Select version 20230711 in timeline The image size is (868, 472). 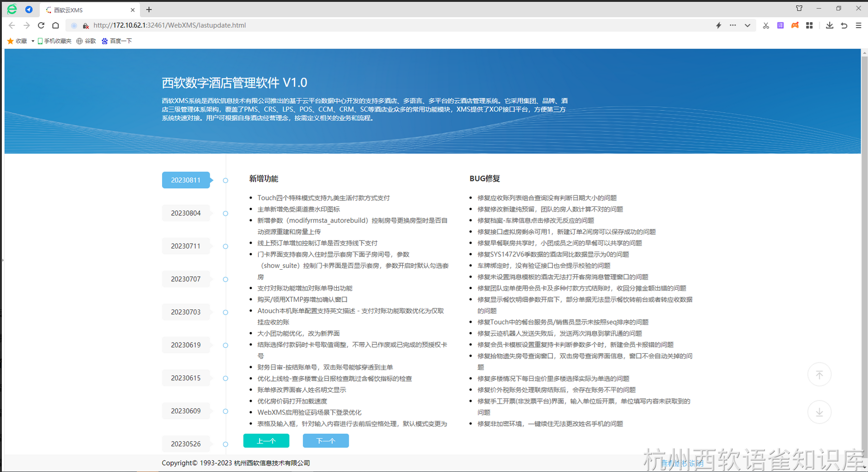click(186, 246)
